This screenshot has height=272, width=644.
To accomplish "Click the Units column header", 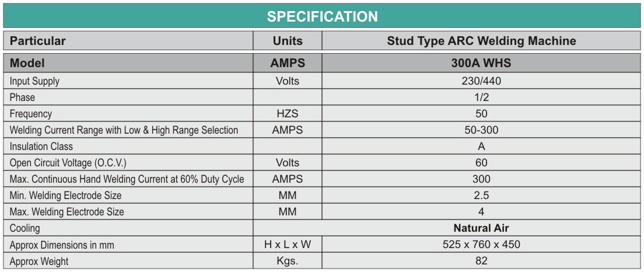I will click(x=288, y=41).
